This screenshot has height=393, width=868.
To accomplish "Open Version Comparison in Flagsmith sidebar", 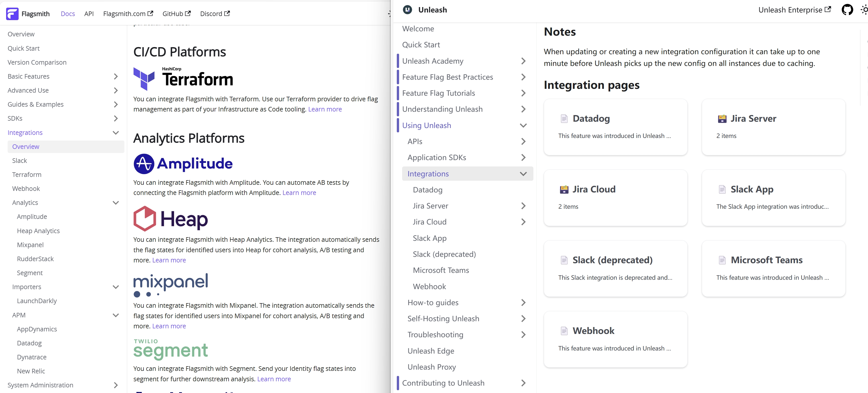I will point(37,62).
